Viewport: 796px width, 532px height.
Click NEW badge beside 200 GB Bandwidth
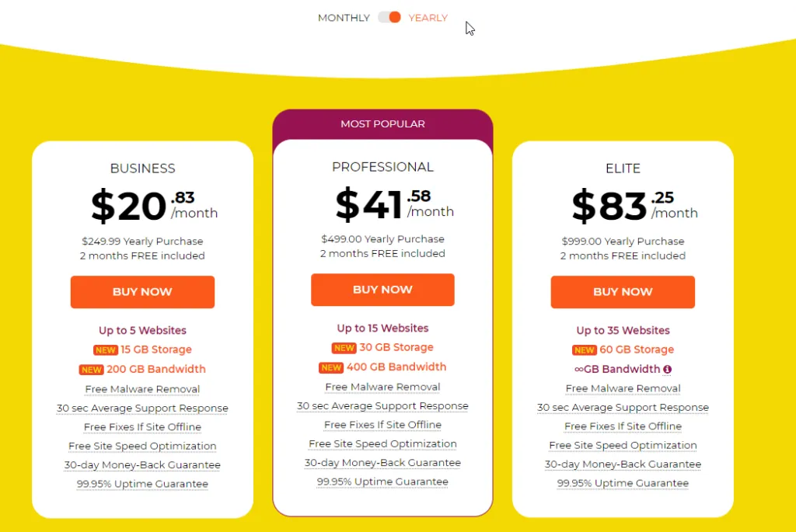click(x=92, y=370)
